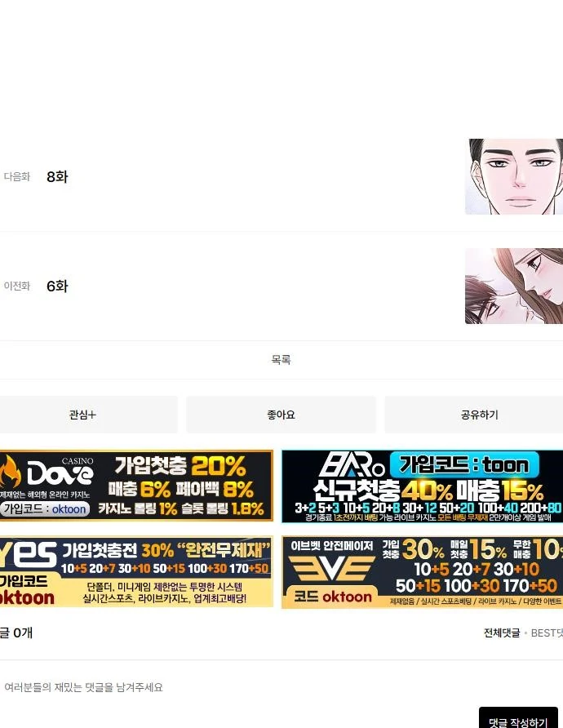The height and width of the screenshot is (728, 563).
Task: Open the next episode 8화 title
Action: coord(57,176)
